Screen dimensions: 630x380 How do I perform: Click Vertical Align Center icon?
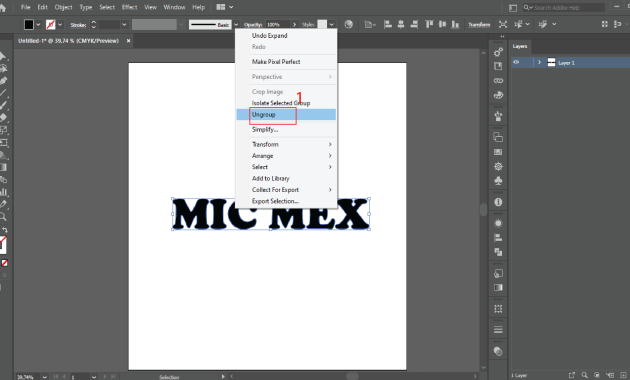[x=442, y=25]
